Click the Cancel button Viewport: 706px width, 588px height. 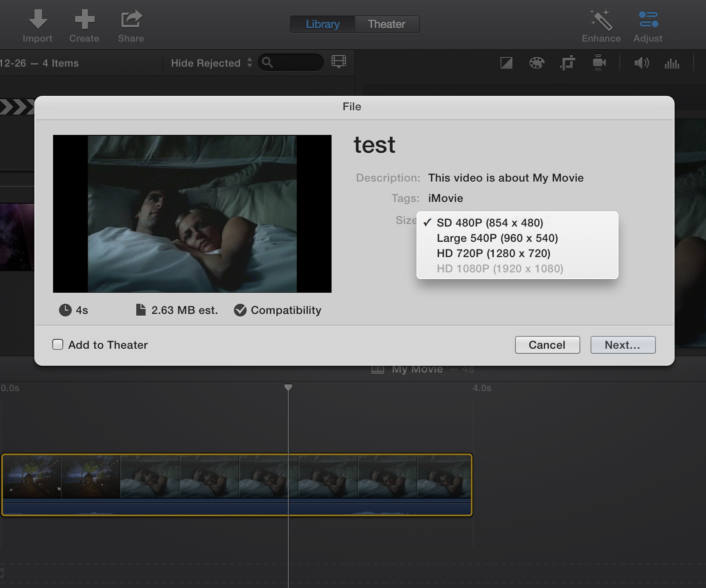click(x=547, y=345)
